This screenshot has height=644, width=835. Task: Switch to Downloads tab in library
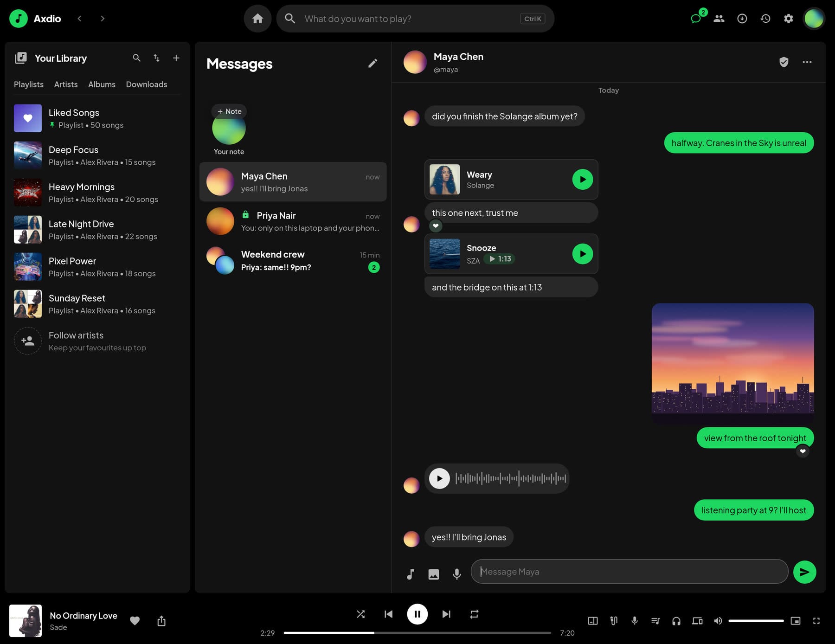coord(147,84)
